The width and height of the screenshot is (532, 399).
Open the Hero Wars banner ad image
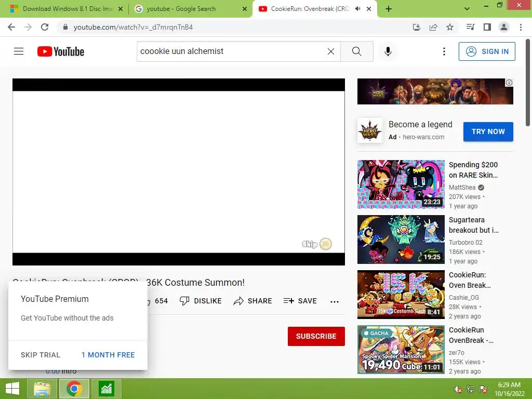(435, 91)
